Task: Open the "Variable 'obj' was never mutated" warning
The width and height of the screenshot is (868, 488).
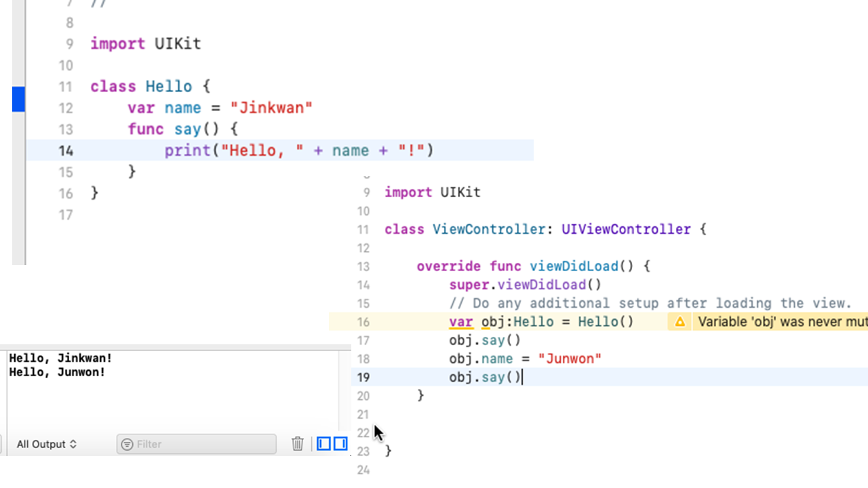Action: click(780, 322)
